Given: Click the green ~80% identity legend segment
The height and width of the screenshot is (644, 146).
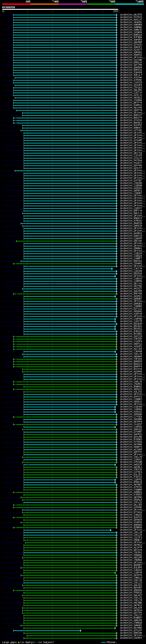Looking at the screenshot, I should (x=102, y=4).
